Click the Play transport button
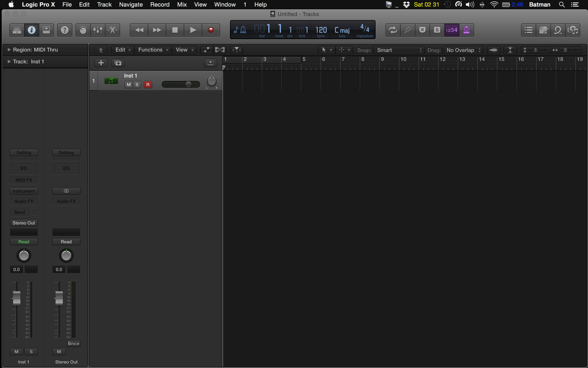588x368 pixels. click(x=193, y=30)
